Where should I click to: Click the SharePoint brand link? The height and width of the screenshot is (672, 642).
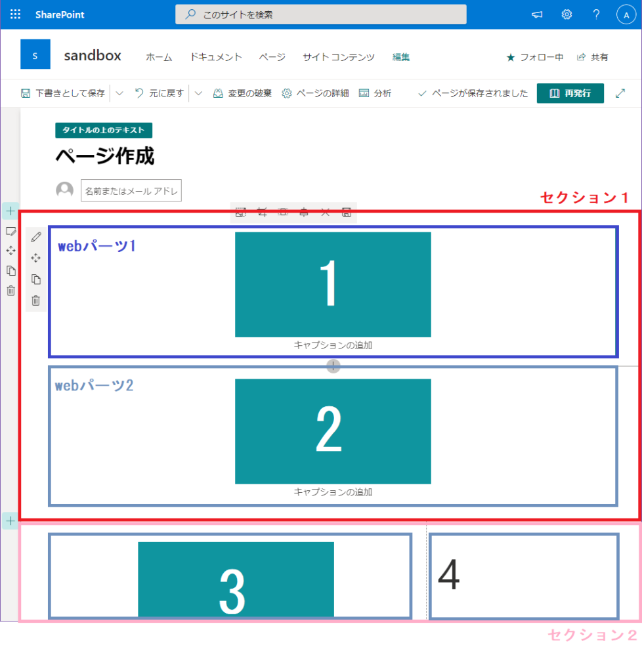coord(60,14)
